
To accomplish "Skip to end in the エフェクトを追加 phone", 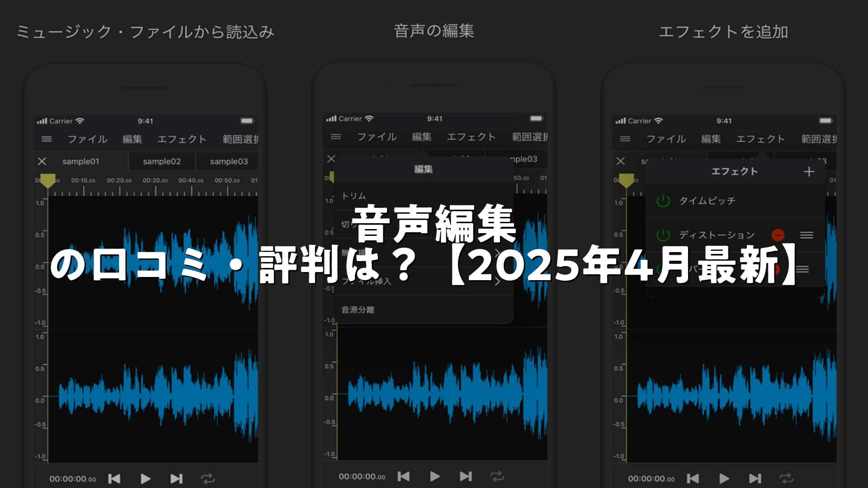I will coord(755,479).
